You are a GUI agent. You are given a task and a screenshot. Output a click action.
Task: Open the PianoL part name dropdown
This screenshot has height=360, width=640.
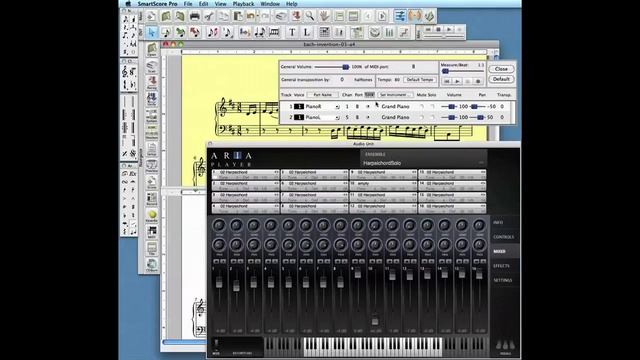[x=337, y=118]
